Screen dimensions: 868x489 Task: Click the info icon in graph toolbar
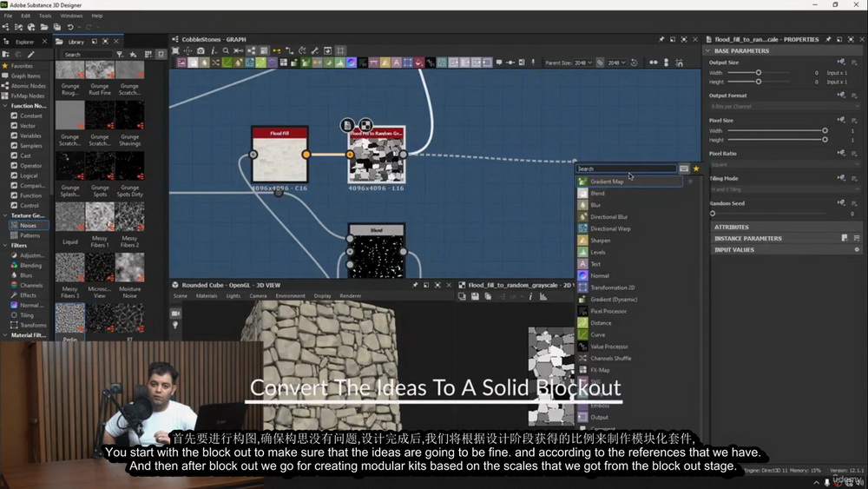point(214,51)
